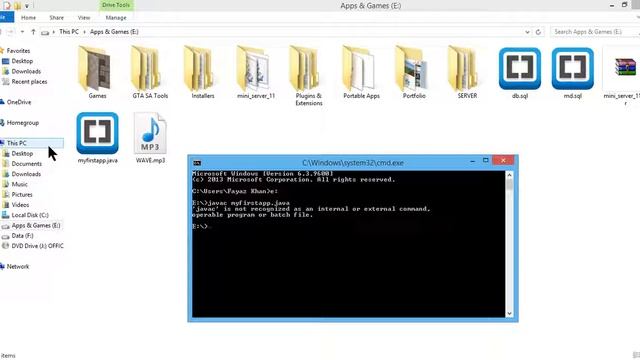Select the db.sql file icon

(520, 69)
